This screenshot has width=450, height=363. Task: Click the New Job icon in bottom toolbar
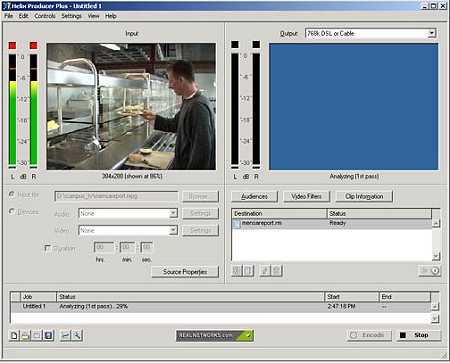click(14, 335)
